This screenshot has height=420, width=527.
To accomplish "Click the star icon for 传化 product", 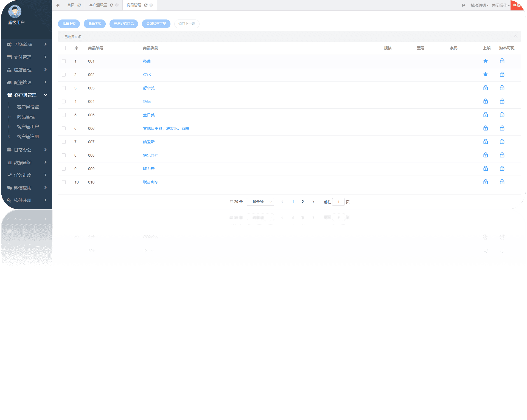I will click(485, 75).
